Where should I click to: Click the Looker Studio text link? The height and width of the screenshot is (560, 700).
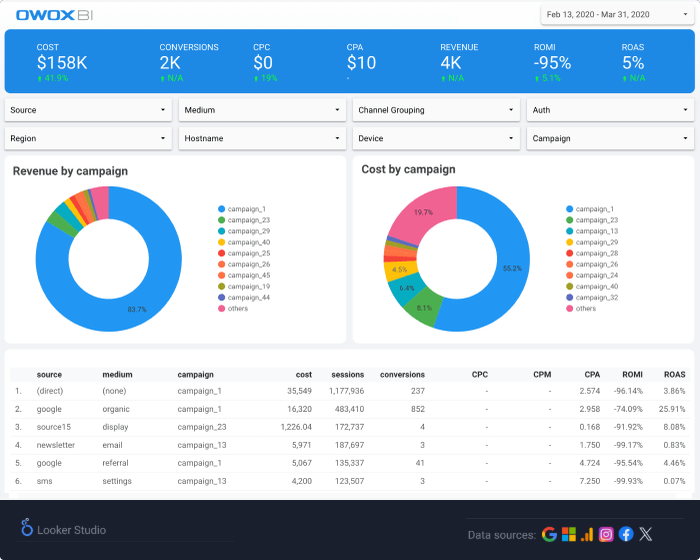71,530
